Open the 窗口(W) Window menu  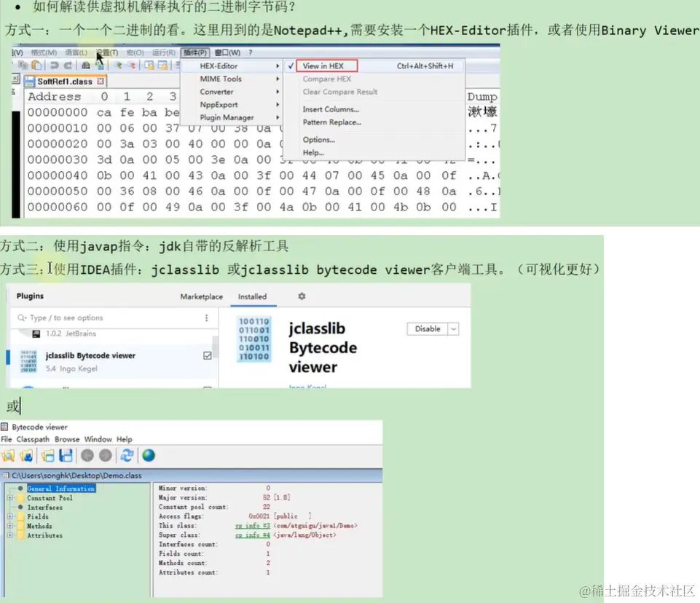coord(227,52)
